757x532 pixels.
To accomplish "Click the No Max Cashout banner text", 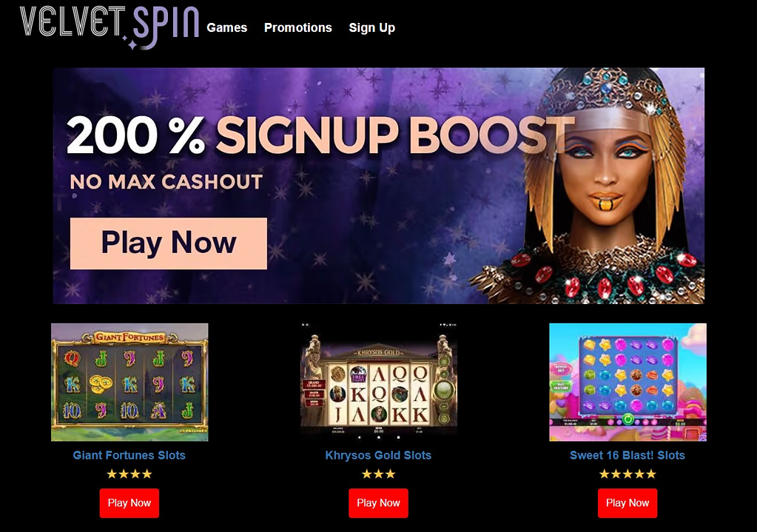I will tap(166, 182).
